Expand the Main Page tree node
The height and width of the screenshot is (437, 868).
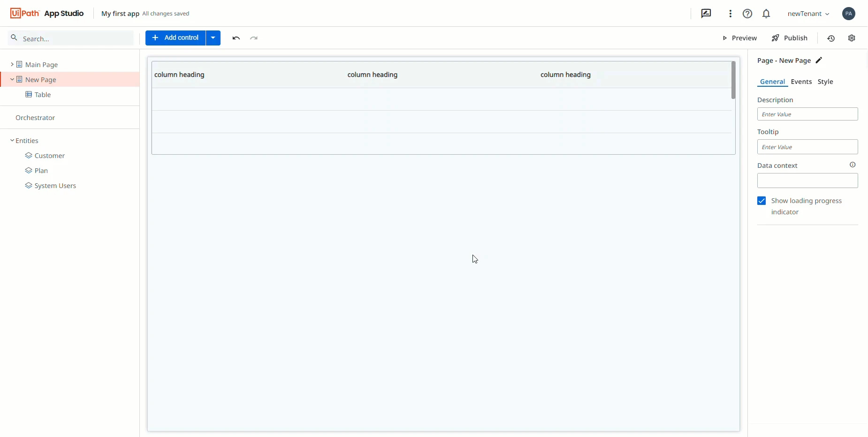pyautogui.click(x=12, y=64)
